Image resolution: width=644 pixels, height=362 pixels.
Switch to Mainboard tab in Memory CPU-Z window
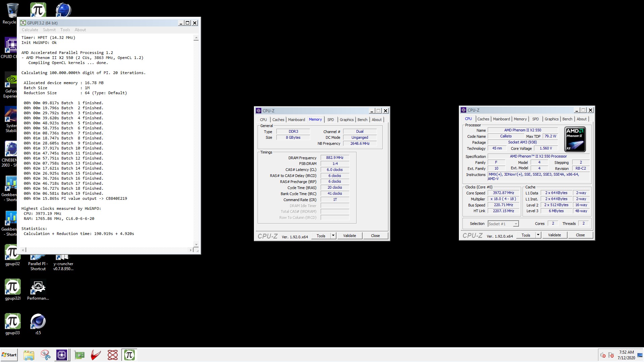pyautogui.click(x=297, y=120)
